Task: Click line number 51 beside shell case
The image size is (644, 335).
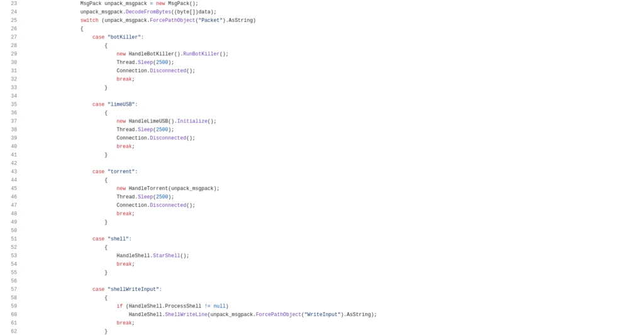Action: [x=14, y=239]
